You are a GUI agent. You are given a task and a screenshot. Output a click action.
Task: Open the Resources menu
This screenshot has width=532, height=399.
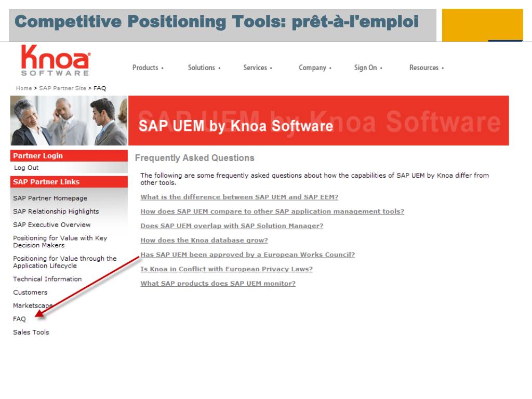[427, 68]
